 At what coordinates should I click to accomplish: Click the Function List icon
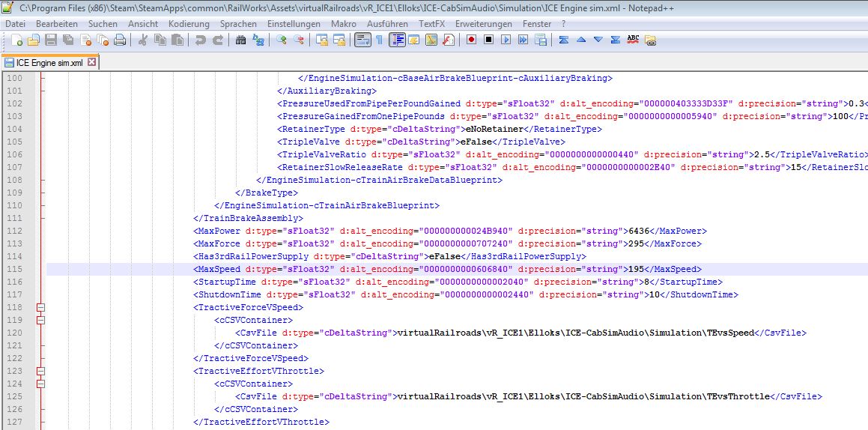pyautogui.click(x=449, y=40)
